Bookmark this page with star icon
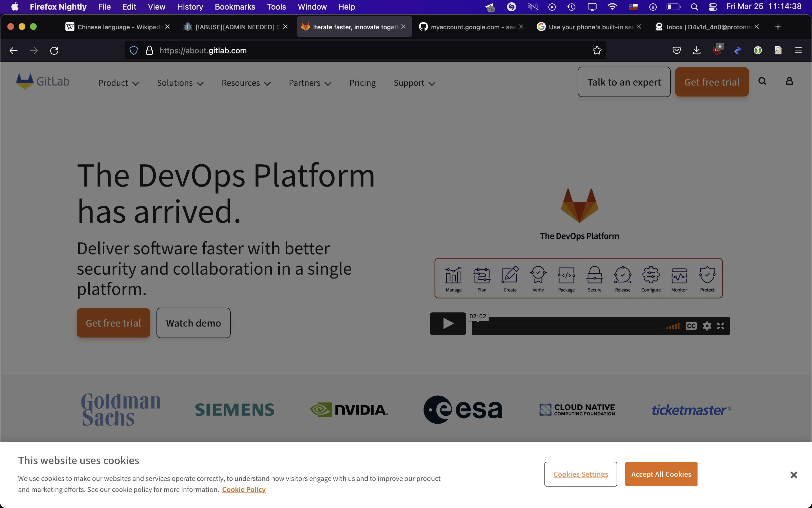Viewport: 812px width, 508px height. [x=597, y=51]
